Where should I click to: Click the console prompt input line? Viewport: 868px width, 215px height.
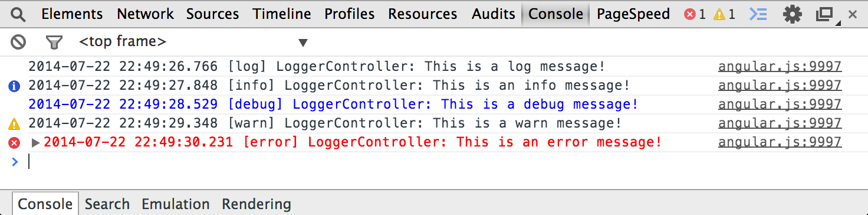(434, 162)
